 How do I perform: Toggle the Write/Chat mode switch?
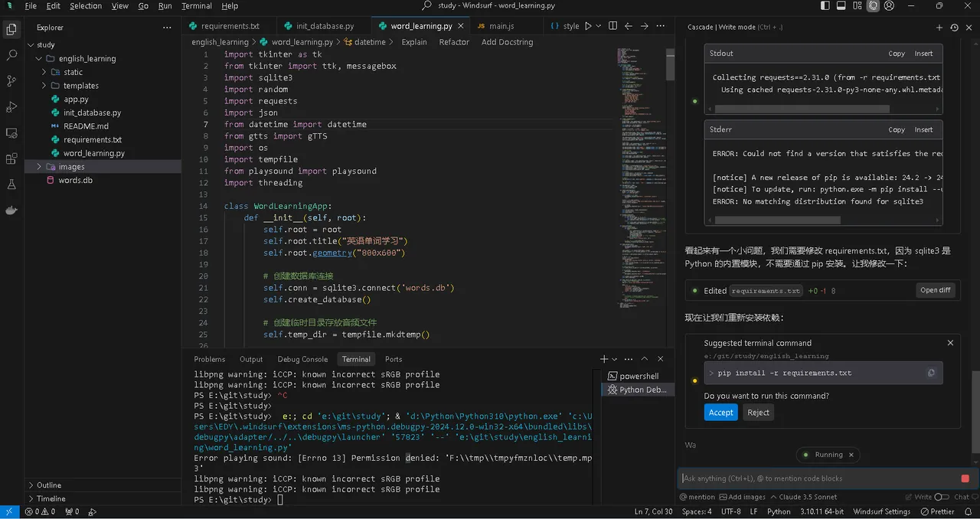(x=942, y=497)
